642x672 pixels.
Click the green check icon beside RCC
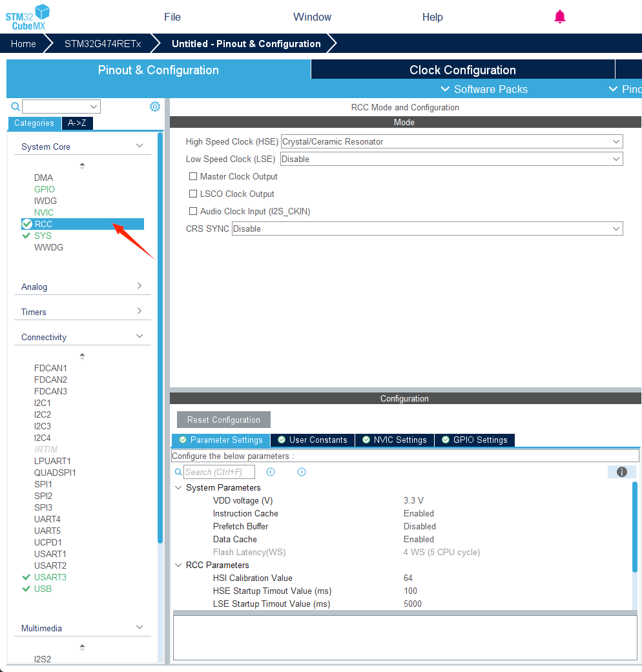27,224
